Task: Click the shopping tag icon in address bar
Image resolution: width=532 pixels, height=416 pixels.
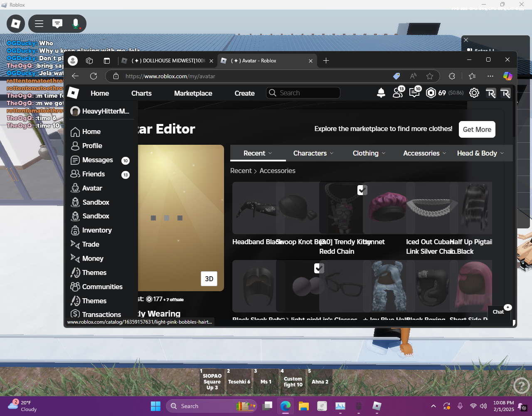Action: tap(397, 76)
